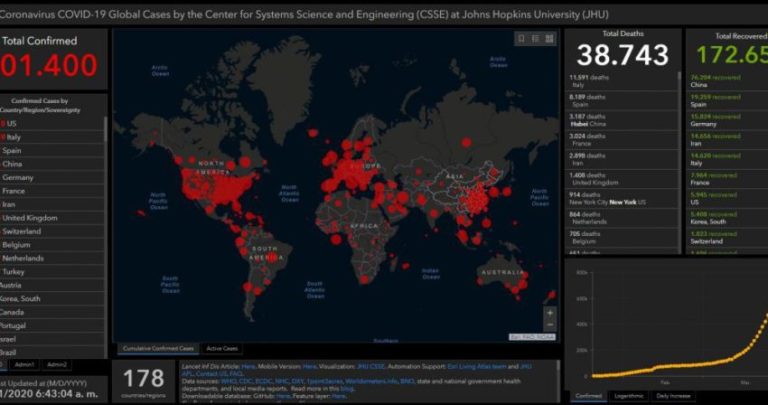Switch to Active Cases map tab
Viewport: 768px width, 405px height.
(222, 349)
